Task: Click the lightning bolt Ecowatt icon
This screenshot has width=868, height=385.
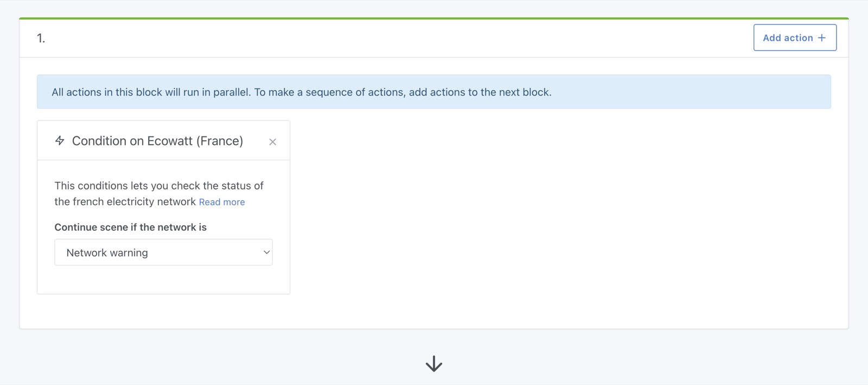Action: point(60,141)
